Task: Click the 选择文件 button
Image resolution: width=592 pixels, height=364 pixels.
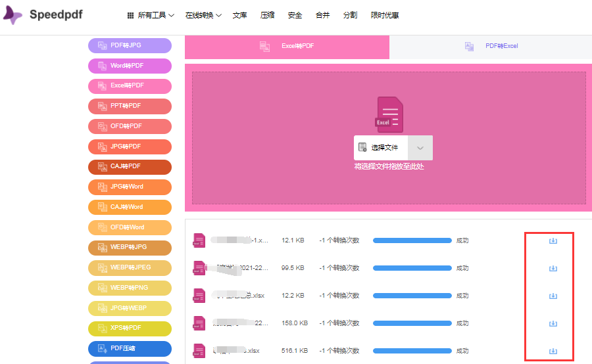Action: (381, 148)
